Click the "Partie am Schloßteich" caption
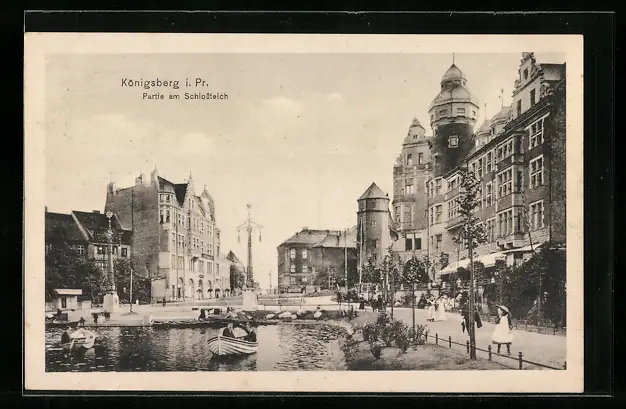 (184, 96)
